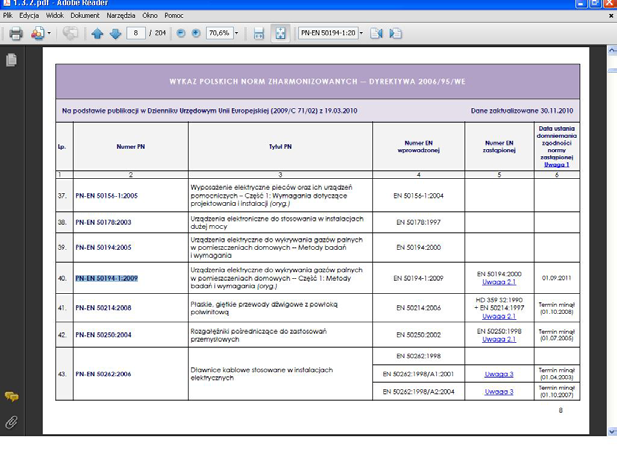Image resolution: width=617 pixels, height=463 pixels.
Task: Click PN-EN 50214:2008 in row 41
Action: tap(103, 308)
